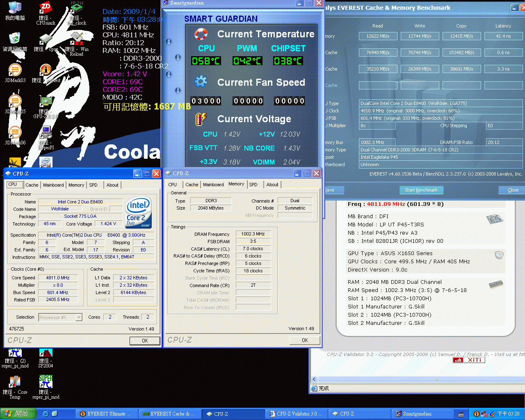
Task: Open SPD tab in right CPU-Z Memory window
Action: point(253,185)
